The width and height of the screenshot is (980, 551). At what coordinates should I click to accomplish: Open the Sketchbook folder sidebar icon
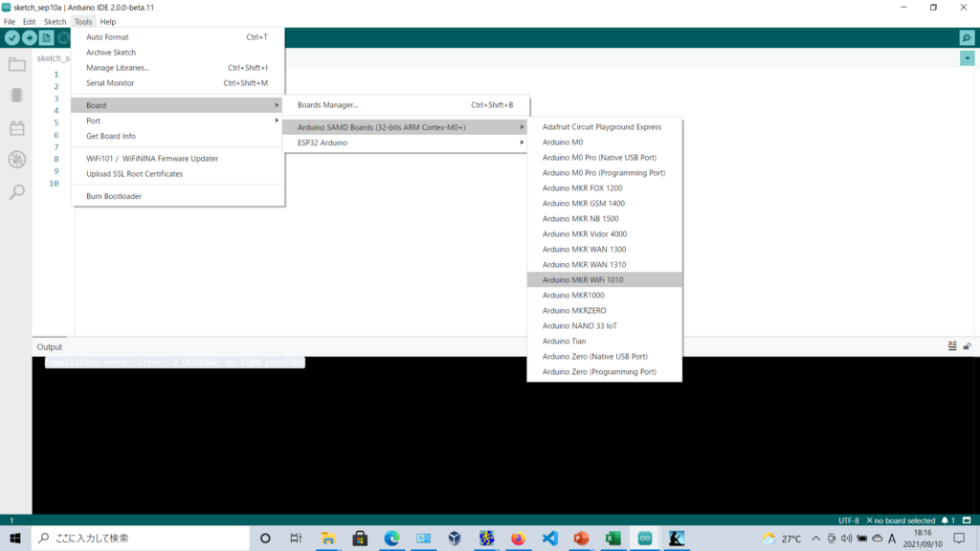pos(17,64)
